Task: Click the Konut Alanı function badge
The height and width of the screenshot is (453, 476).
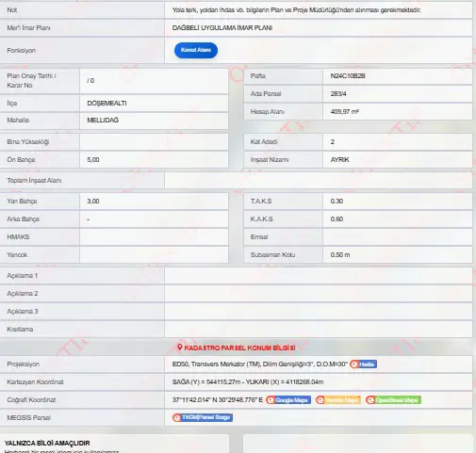Action: [x=196, y=50]
